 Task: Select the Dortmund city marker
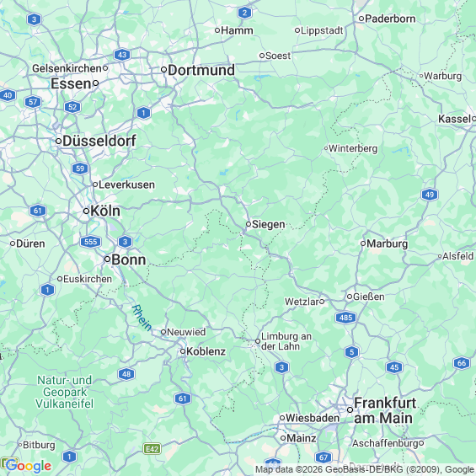coord(163,70)
